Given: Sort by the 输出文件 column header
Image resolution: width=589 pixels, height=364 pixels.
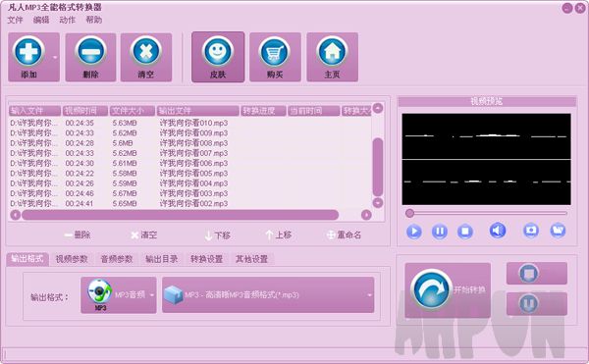Looking at the screenshot, I should (x=198, y=111).
